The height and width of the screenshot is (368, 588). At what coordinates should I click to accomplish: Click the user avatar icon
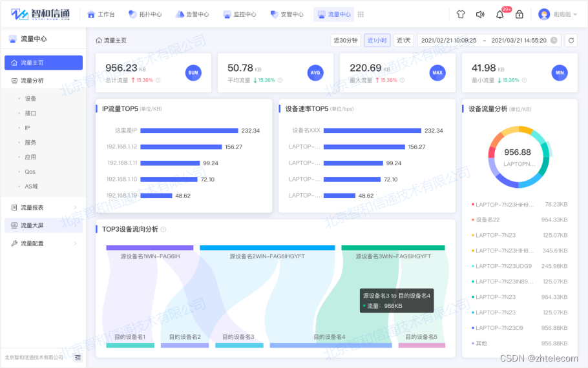pyautogui.click(x=544, y=14)
